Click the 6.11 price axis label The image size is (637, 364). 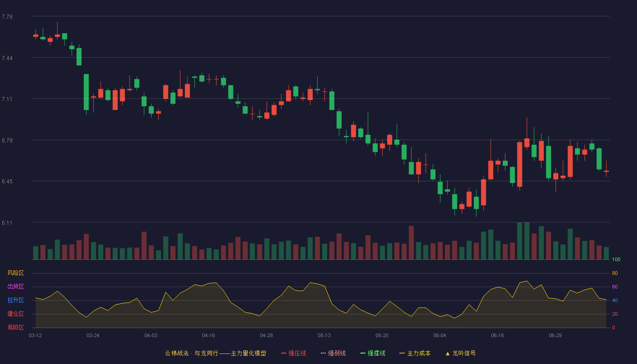pos(7,223)
